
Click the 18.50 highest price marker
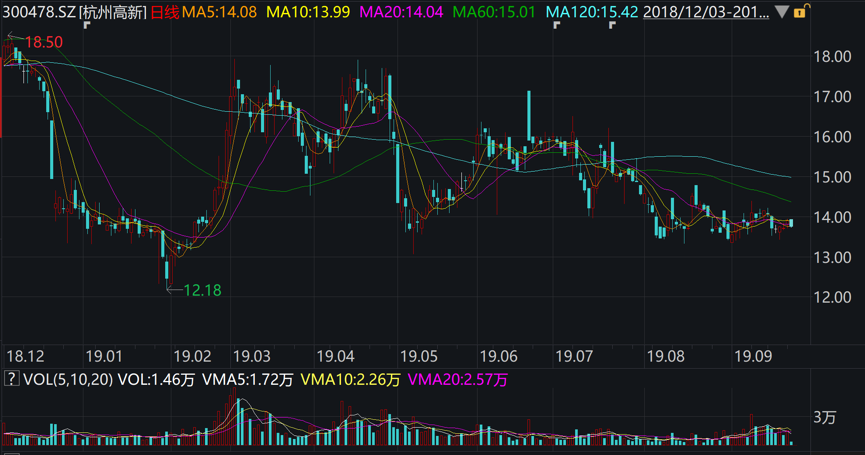click(x=43, y=43)
